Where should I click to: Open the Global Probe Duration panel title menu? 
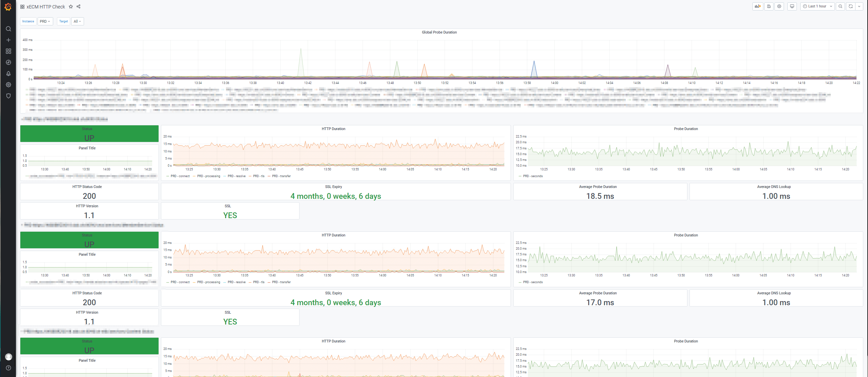[x=439, y=32]
